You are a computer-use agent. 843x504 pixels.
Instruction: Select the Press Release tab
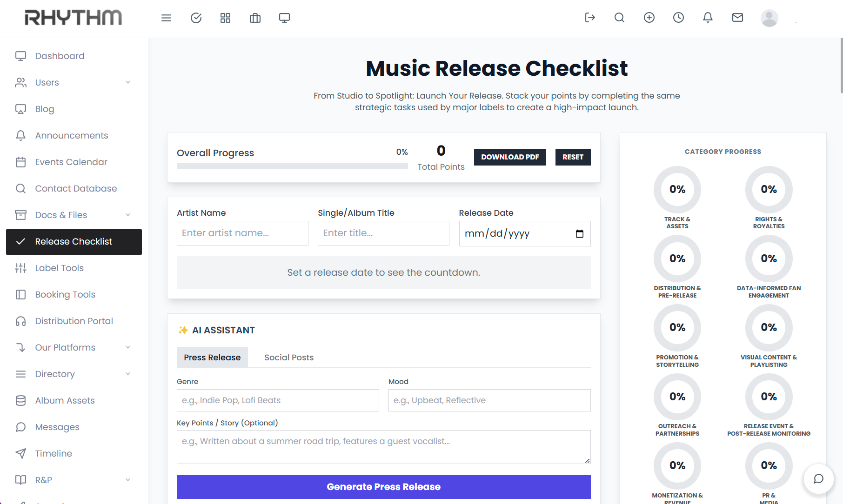212,357
